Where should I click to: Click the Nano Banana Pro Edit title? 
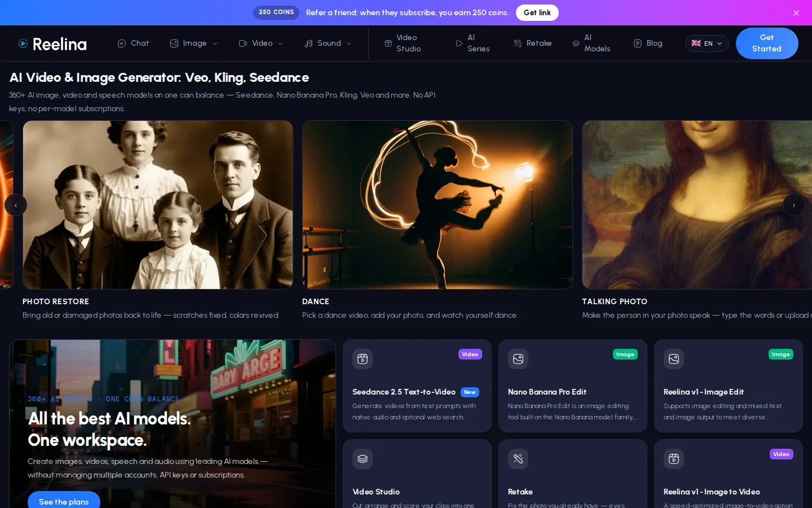(547, 392)
